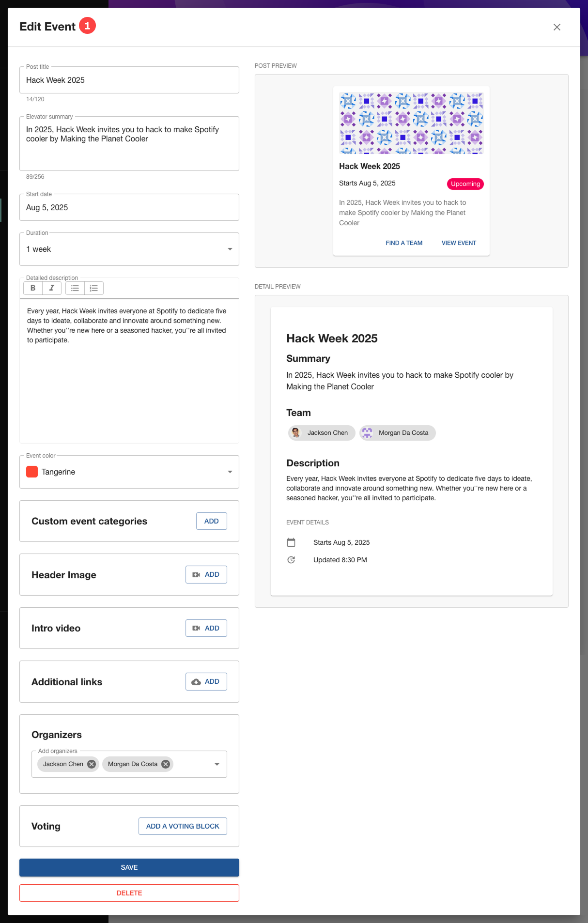
Task: Insert a bulleted list in description
Action: pyautogui.click(x=75, y=288)
